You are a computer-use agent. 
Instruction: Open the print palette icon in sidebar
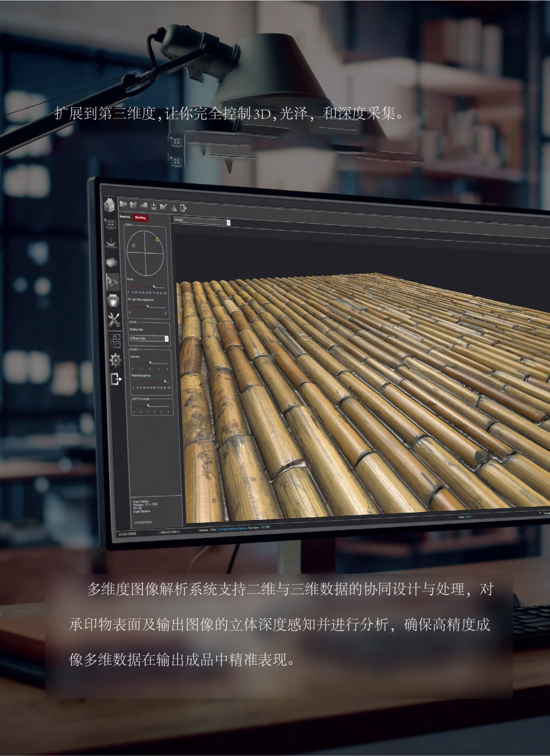[113, 300]
